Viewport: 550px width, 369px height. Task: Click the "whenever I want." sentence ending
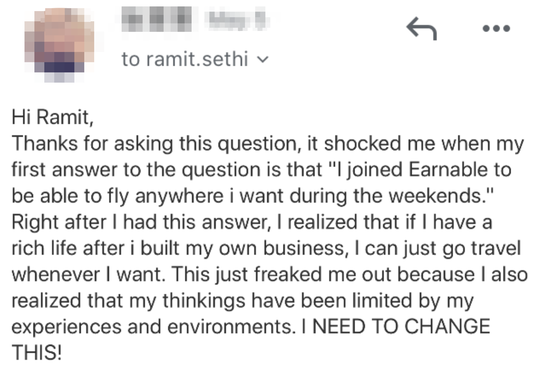tap(88, 274)
